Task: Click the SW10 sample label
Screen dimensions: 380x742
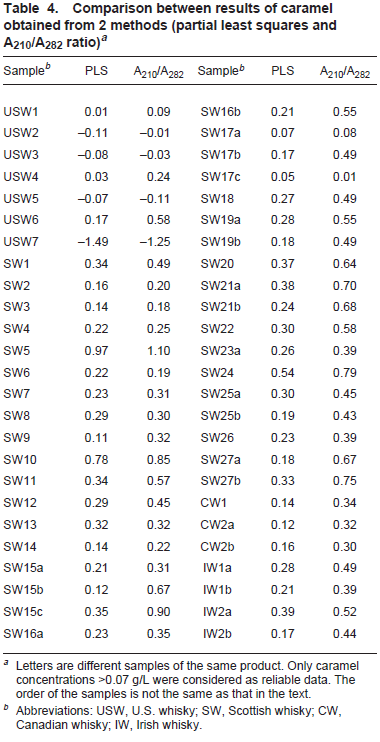Action: point(20,459)
